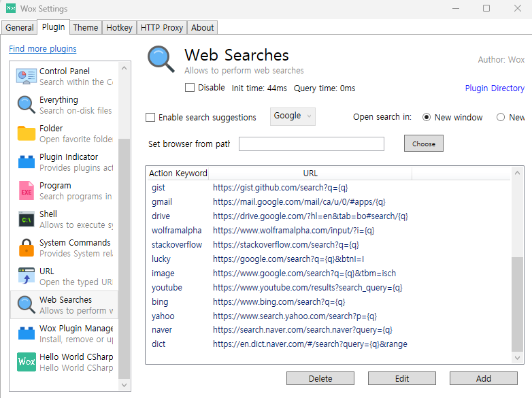Click the search table scrollbar thumb
The height and width of the screenshot is (398, 532).
coord(518,304)
